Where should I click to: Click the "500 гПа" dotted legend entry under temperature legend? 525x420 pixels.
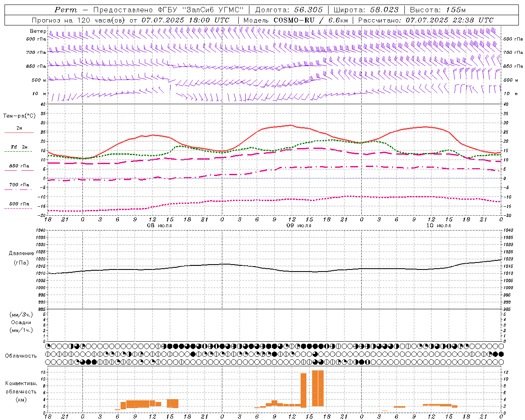click(19, 204)
